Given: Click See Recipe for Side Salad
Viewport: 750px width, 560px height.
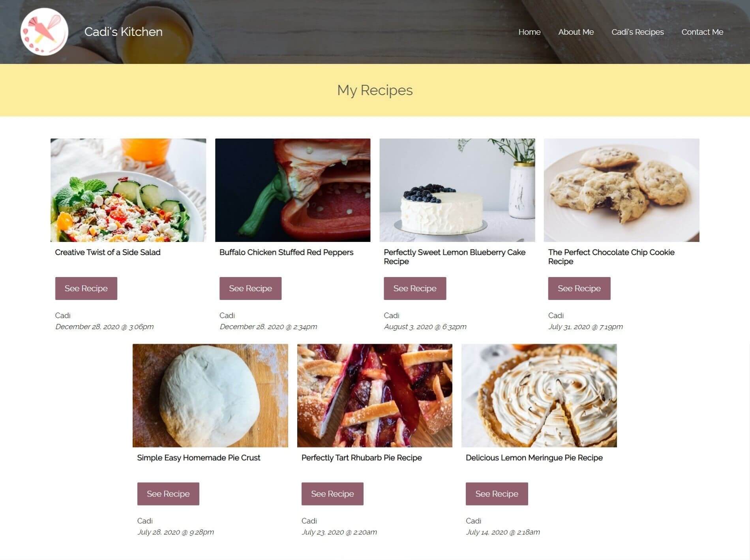Looking at the screenshot, I should pyautogui.click(x=86, y=288).
